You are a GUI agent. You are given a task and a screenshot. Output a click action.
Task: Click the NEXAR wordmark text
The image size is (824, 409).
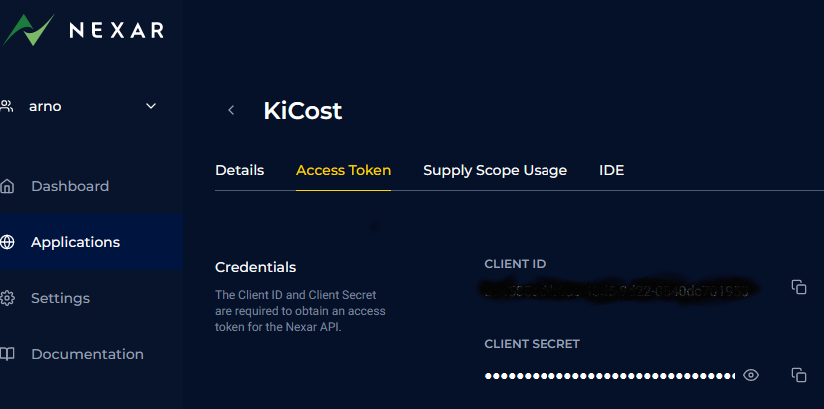pyautogui.click(x=116, y=30)
